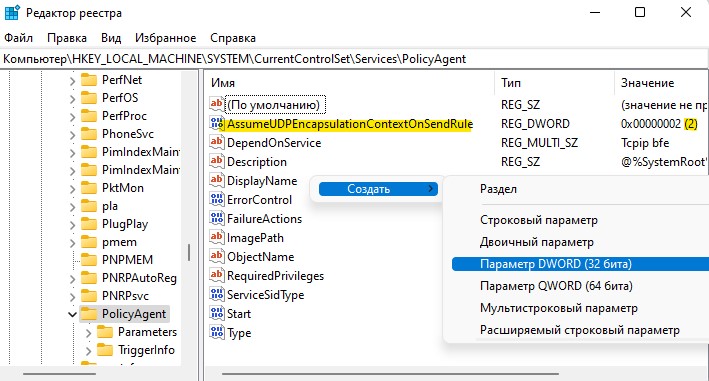
Task: Click the values pane horizontal scrollbar
Action: click(390, 374)
